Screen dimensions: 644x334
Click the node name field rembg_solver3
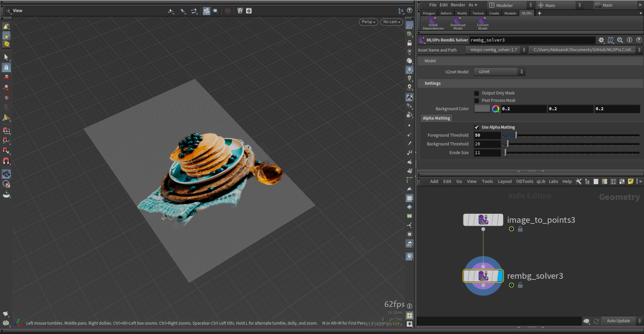click(532, 40)
